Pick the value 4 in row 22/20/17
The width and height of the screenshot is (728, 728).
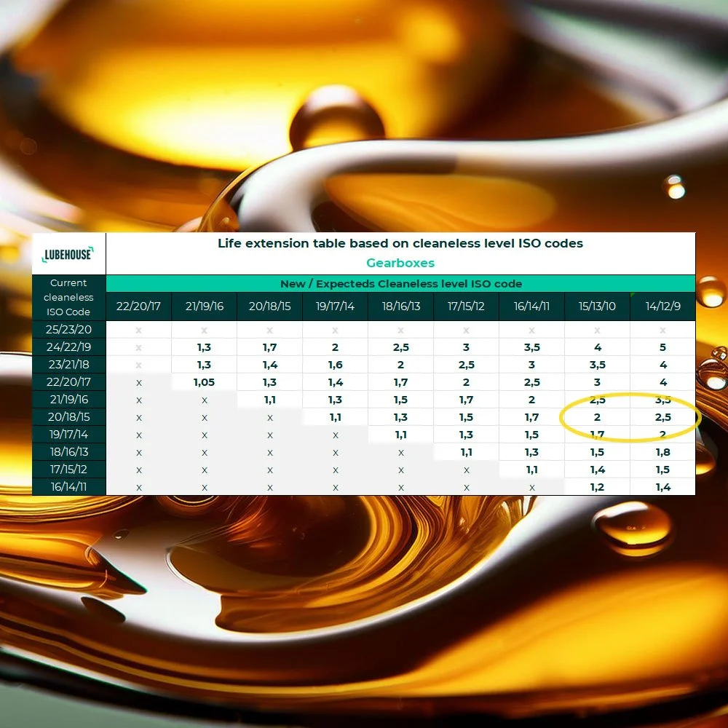pyautogui.click(x=663, y=382)
